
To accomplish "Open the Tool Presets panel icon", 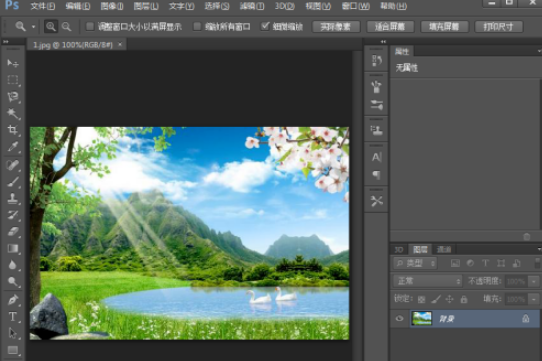I will click(376, 201).
